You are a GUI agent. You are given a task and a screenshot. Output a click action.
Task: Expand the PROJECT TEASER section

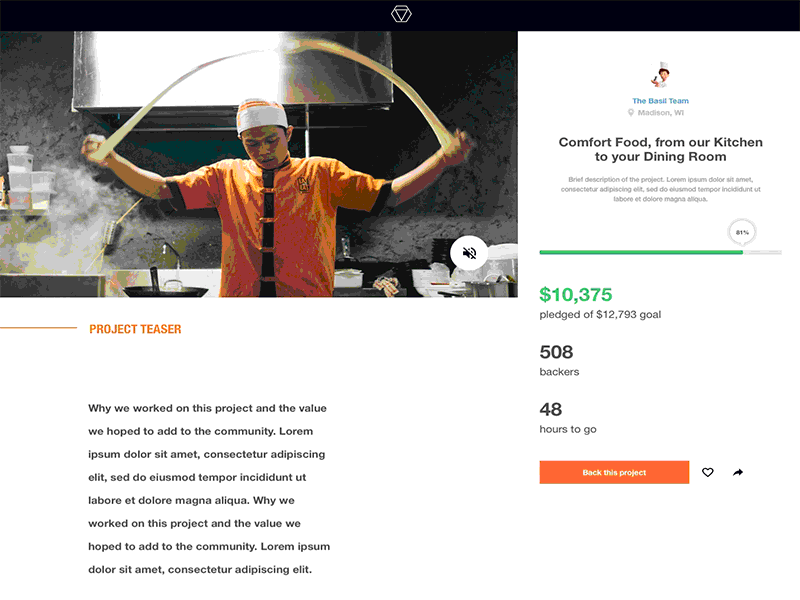tap(134, 328)
